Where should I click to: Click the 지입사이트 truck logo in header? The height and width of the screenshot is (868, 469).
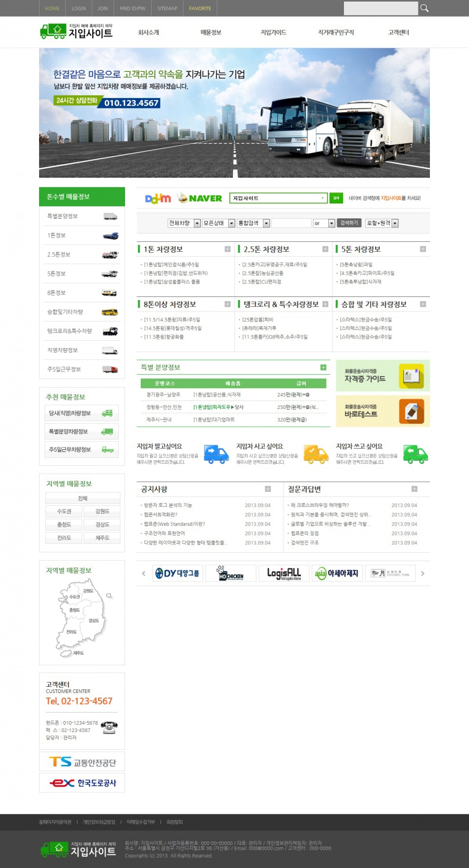click(x=77, y=32)
